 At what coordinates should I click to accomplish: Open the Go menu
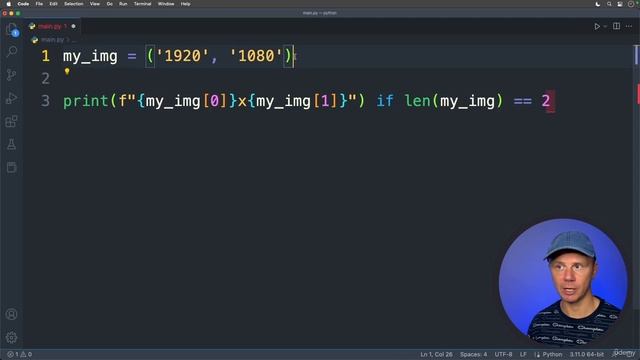coord(109,4)
